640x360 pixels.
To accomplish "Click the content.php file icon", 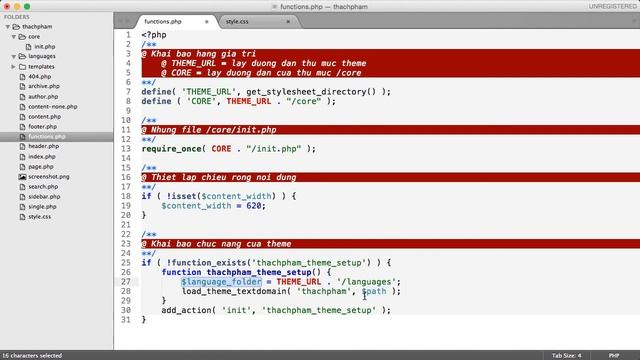I will 22,117.
